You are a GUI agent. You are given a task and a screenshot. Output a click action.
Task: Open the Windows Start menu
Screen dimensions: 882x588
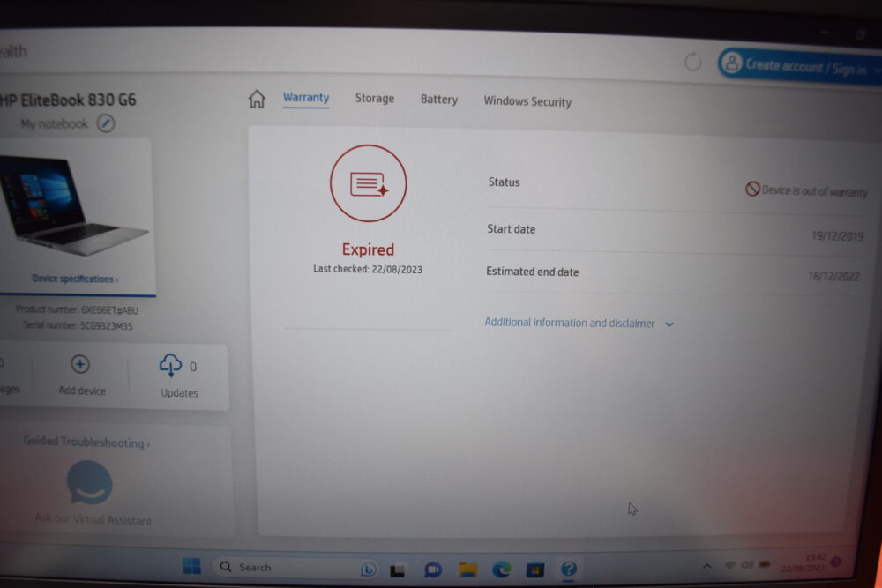[x=191, y=566]
